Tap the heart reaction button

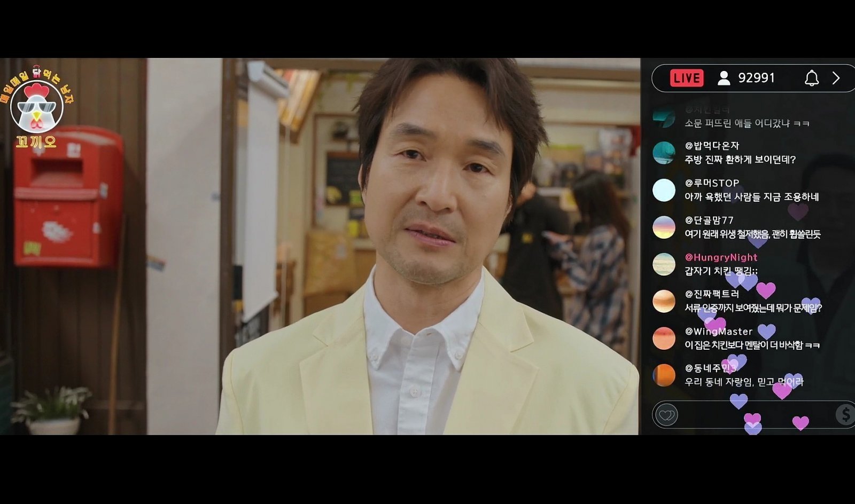pos(666,415)
